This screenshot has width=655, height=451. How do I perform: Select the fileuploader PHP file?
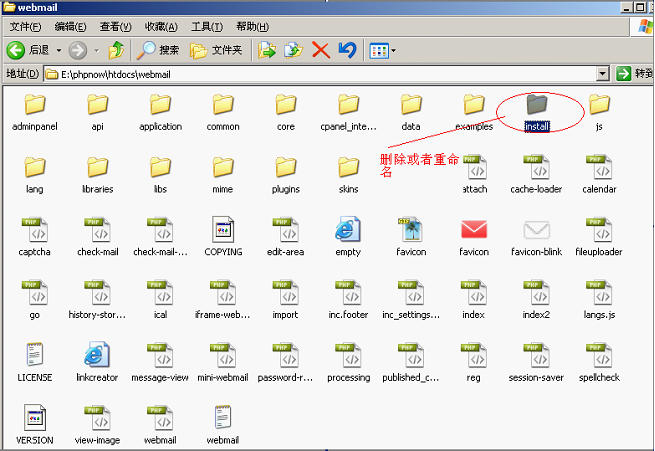click(599, 237)
